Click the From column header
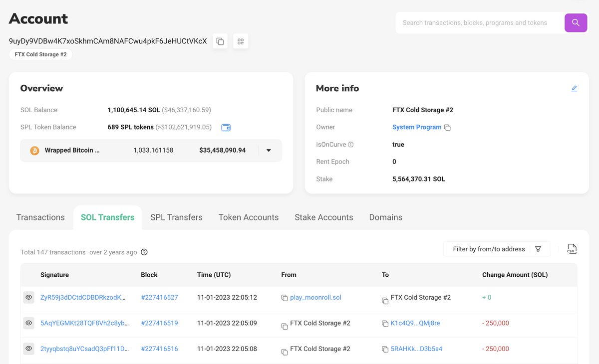This screenshot has height=364, width=599. point(289,275)
